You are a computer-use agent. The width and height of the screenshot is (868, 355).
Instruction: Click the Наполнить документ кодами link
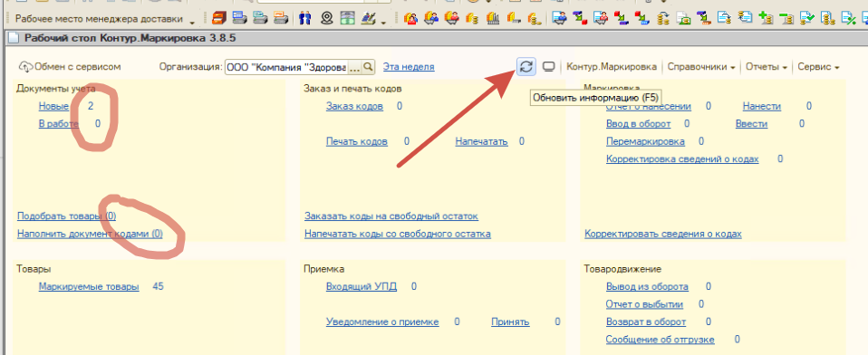coord(90,234)
